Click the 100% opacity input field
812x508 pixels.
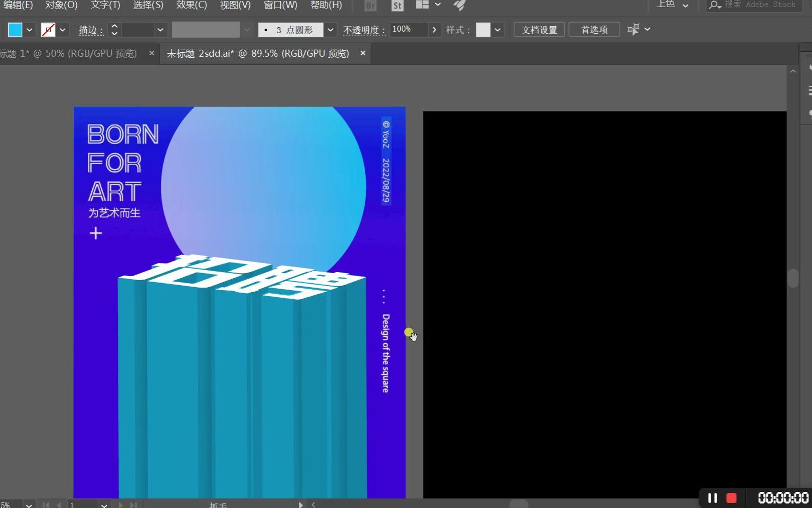pos(409,29)
